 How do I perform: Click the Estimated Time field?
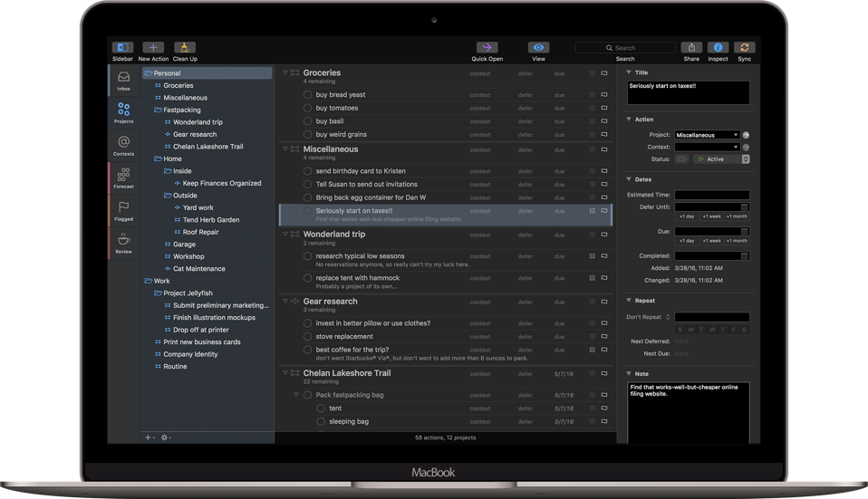(x=712, y=195)
